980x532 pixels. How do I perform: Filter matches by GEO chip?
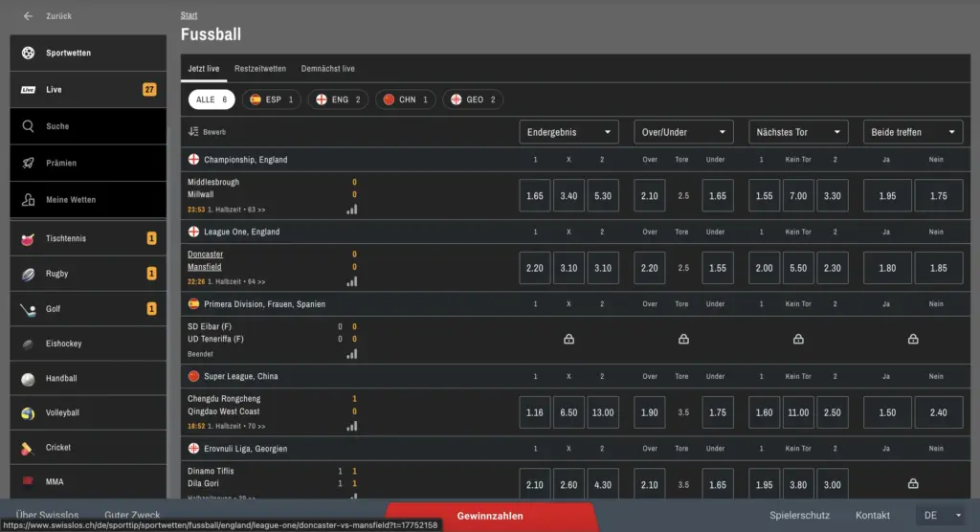pos(473,100)
